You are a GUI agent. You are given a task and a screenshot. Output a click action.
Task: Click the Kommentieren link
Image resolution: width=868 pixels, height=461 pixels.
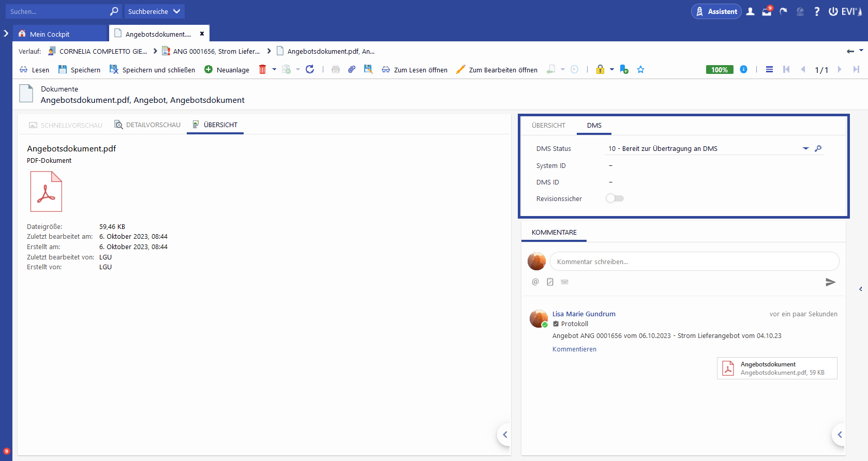click(x=574, y=349)
